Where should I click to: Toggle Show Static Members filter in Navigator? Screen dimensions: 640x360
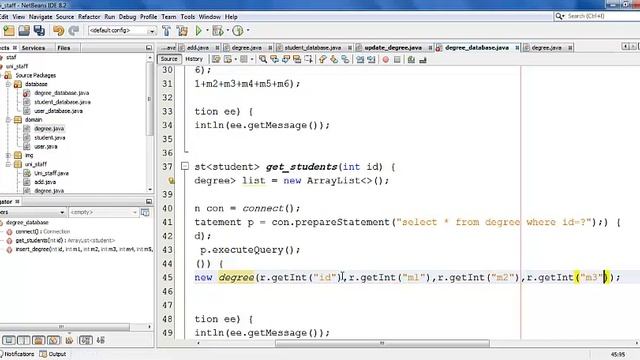pos(39,340)
